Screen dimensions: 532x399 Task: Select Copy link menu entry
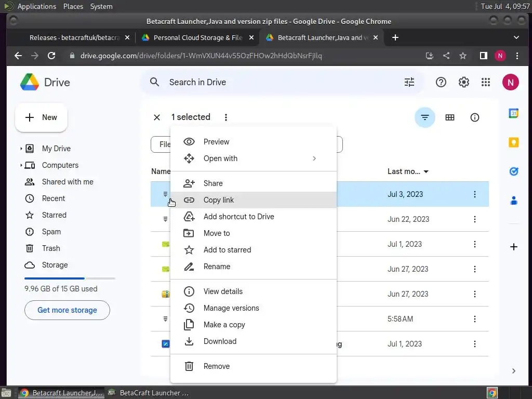[253, 200]
